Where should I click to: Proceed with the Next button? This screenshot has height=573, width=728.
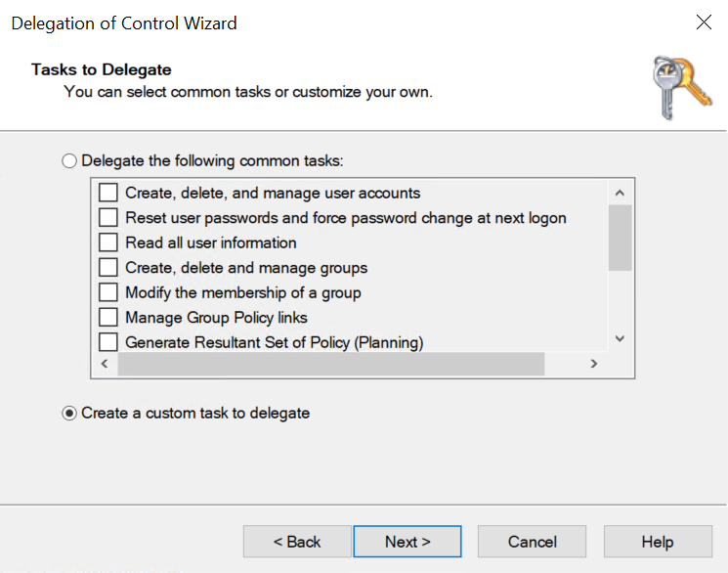tap(407, 542)
